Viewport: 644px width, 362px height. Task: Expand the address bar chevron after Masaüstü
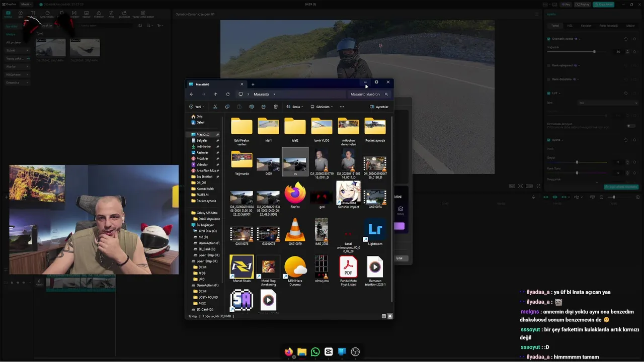[274, 94]
